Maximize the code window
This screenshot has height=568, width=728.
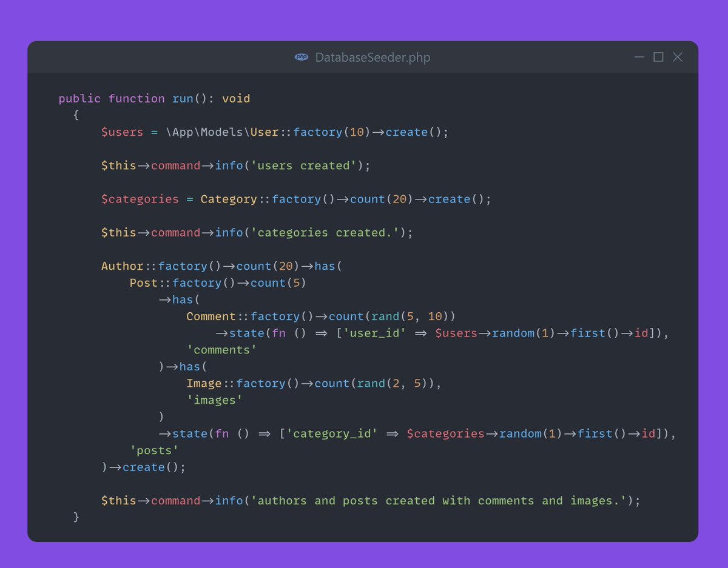tap(658, 57)
